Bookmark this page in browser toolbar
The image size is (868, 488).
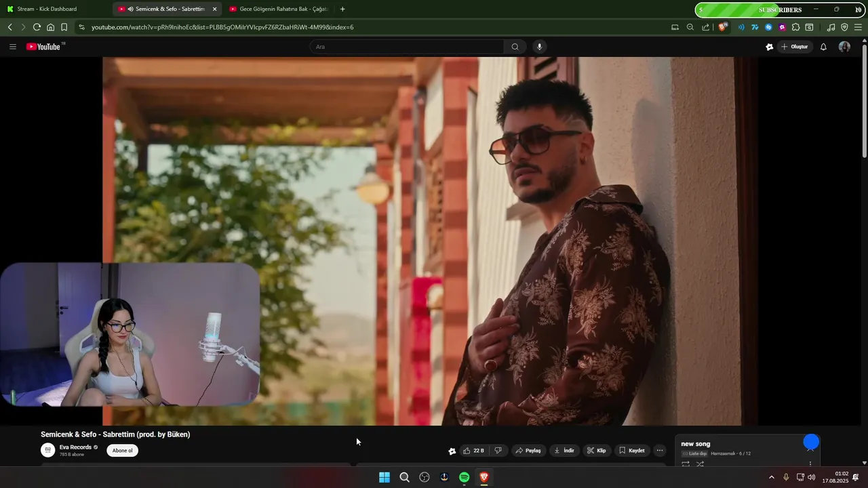(x=64, y=27)
